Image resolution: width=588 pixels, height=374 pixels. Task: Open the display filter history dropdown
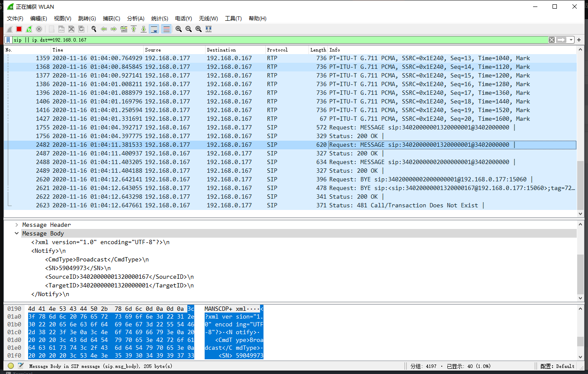[x=571, y=40]
